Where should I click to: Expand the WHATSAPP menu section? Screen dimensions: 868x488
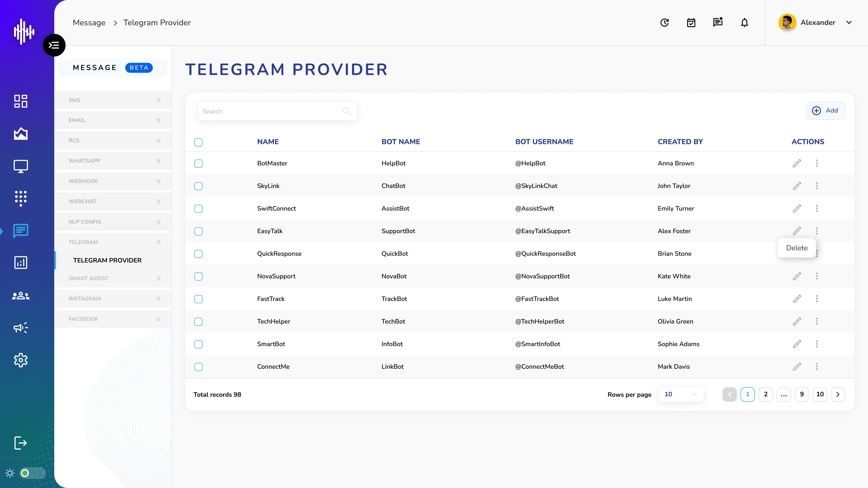(113, 161)
